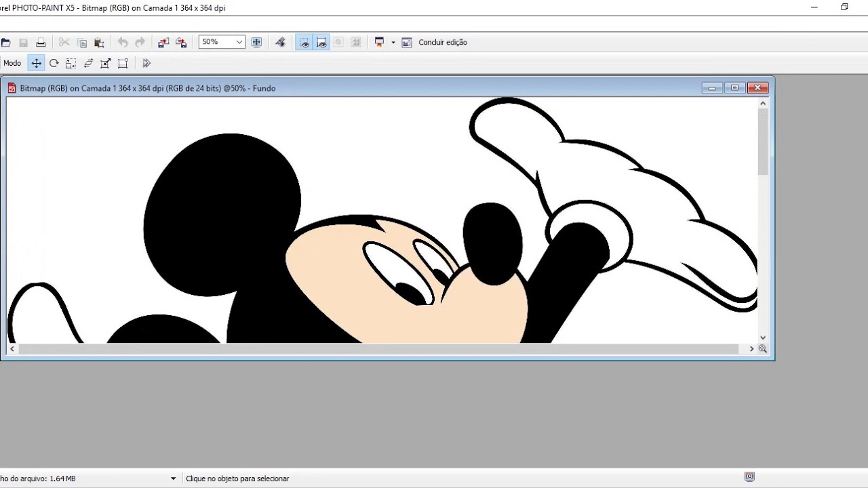Click the 'Clique no objeto para selecionar' status text
This screenshot has height=488, width=868.
coord(237,479)
